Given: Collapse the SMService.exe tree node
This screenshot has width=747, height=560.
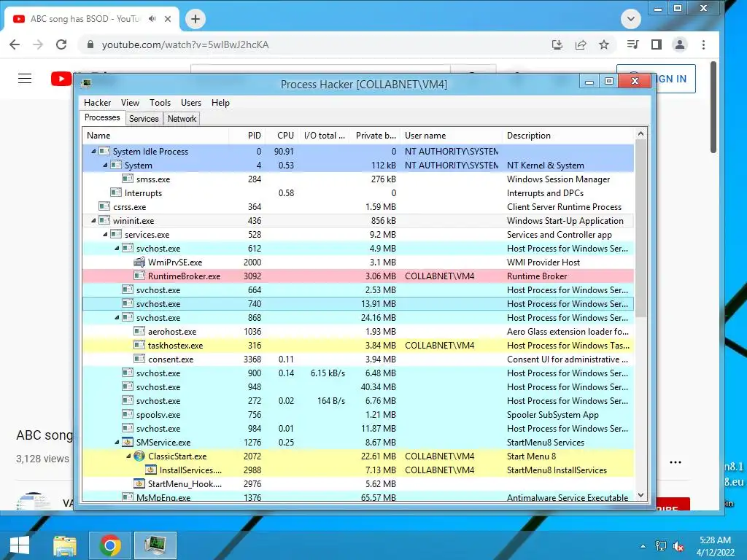Looking at the screenshot, I should point(117,443).
